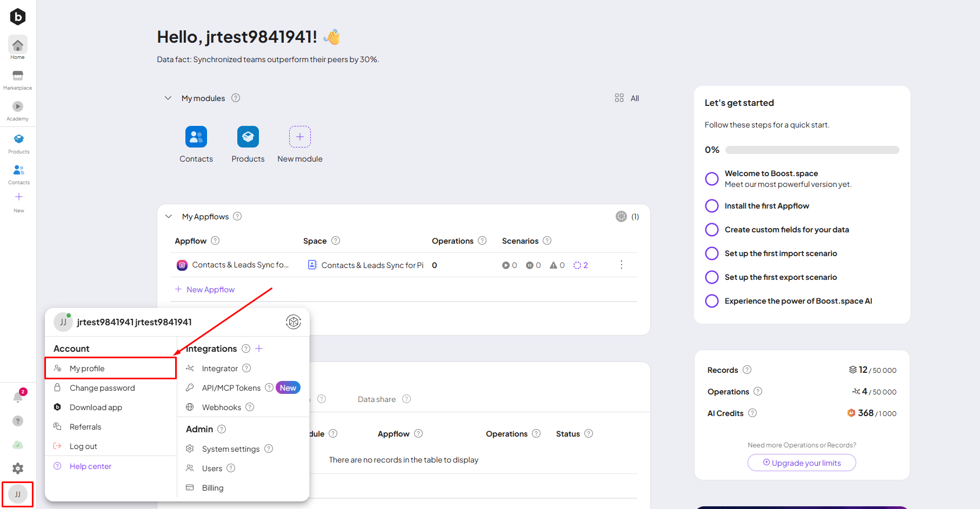The image size is (980, 509).
Task: Mark Welcome to Boost.space step circle
Action: pos(712,179)
